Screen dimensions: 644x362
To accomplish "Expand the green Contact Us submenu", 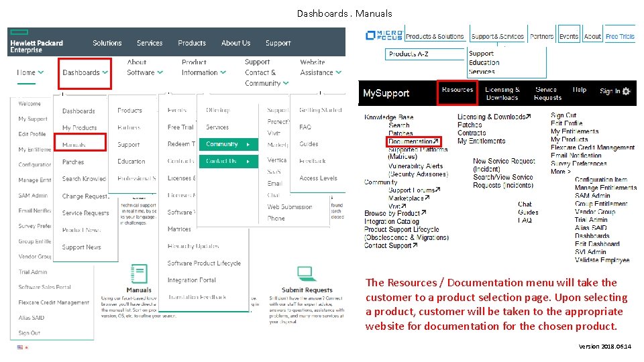I will (x=229, y=162).
